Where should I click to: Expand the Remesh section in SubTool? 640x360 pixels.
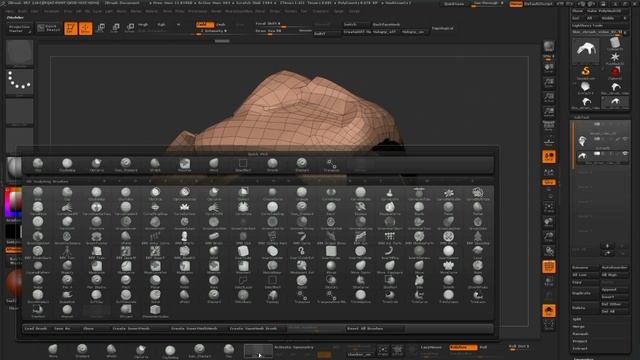pyautogui.click(x=580, y=334)
